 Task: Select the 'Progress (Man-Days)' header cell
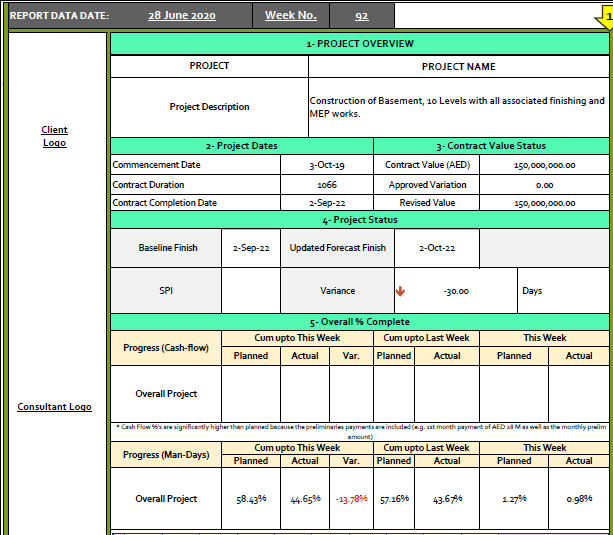click(166, 455)
